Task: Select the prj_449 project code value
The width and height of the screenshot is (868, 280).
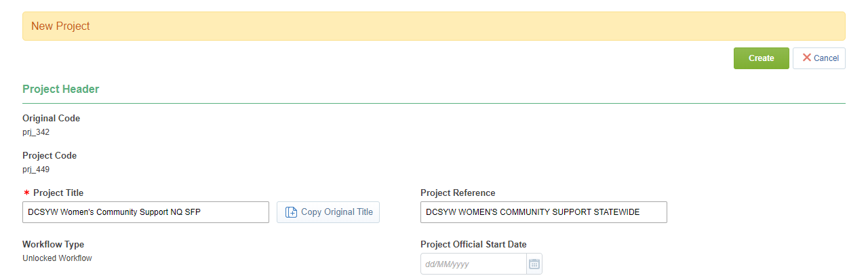Action: [x=36, y=169]
